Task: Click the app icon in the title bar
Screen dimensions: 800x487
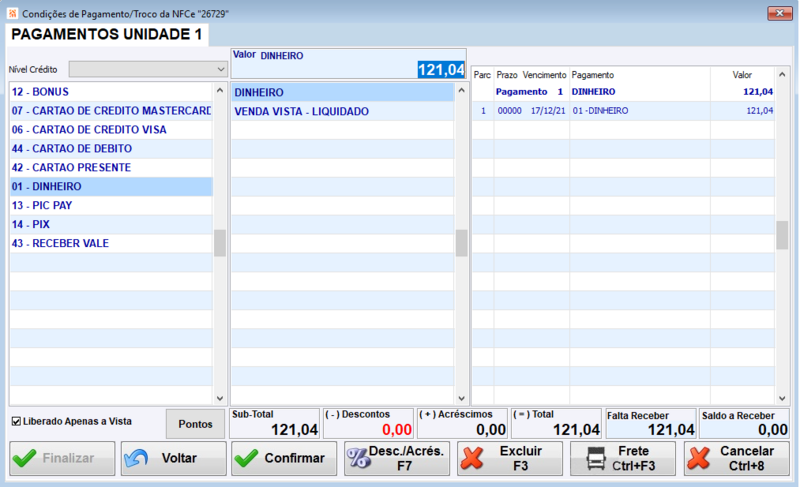Action: pos(12,13)
